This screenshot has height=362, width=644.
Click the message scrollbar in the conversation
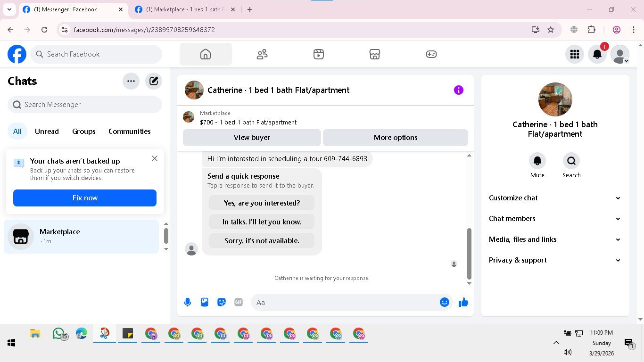coord(469,254)
